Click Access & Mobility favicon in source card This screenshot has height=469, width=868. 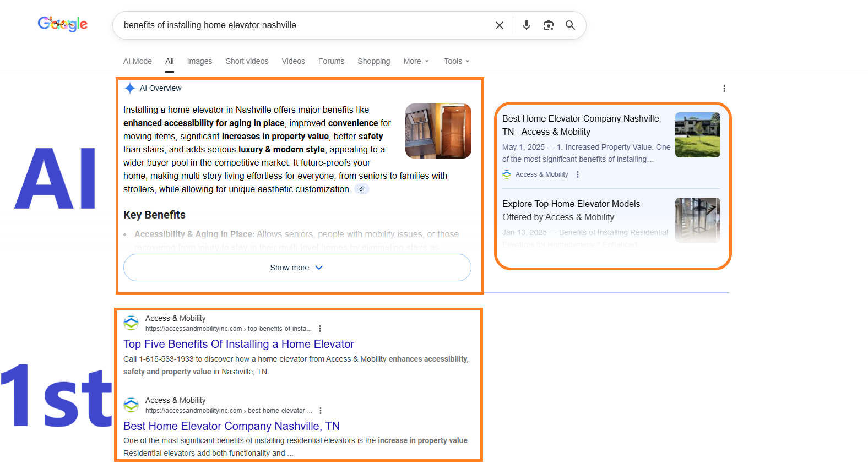[507, 174]
